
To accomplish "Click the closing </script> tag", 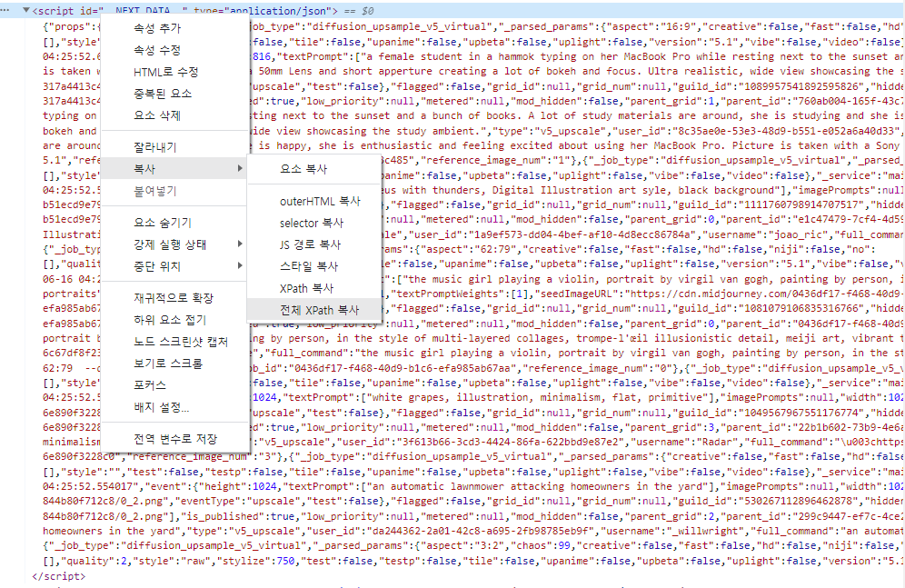I will tap(59, 576).
